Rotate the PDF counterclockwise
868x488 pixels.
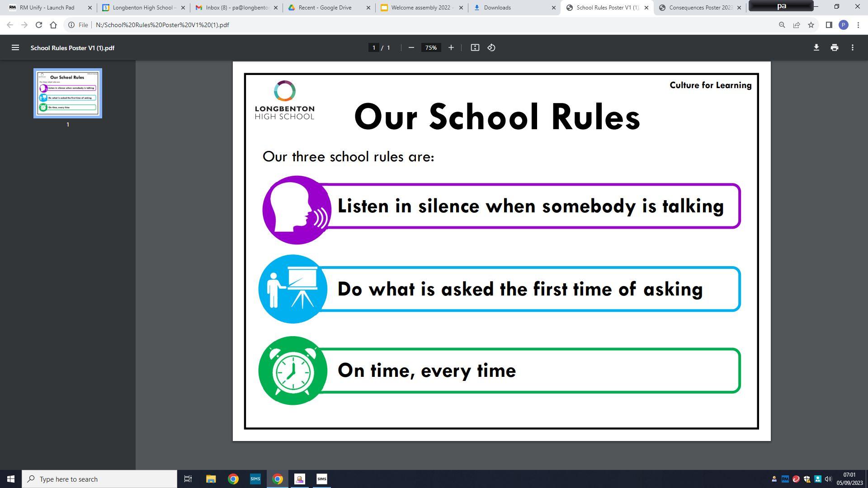coord(491,47)
